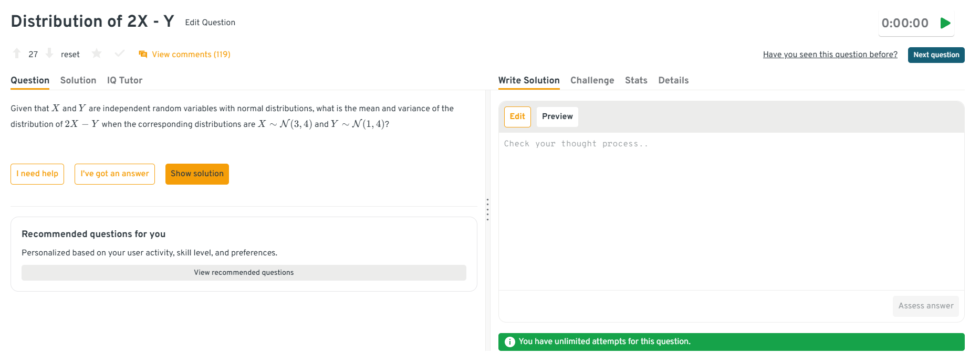The height and width of the screenshot is (364, 980).
Task: Mark question as completed with the checkmark
Action: (x=120, y=53)
